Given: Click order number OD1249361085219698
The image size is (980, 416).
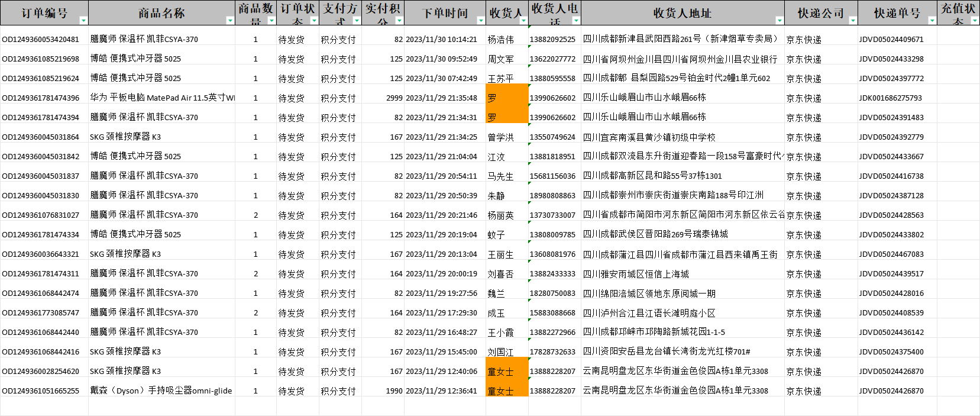Looking at the screenshot, I should coord(41,59).
